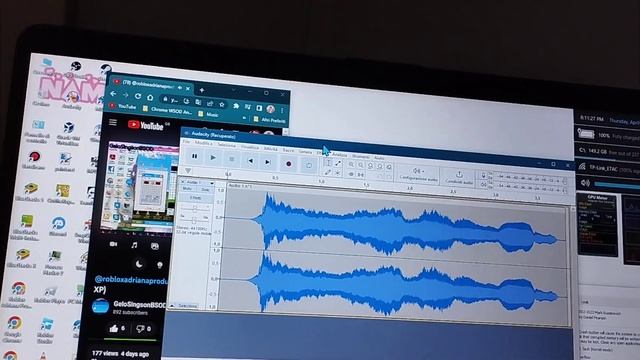The height and width of the screenshot is (360, 640).
Task: Toggle the moon dark-mode icon below the video
Action: [x=139, y=264]
